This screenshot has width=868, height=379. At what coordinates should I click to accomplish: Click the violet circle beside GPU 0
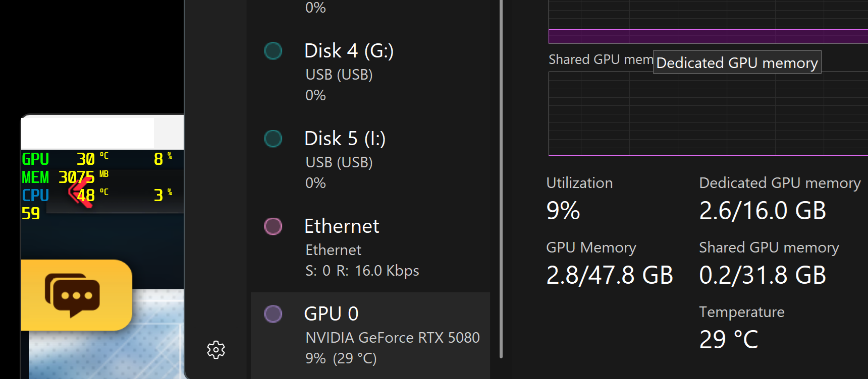(273, 314)
